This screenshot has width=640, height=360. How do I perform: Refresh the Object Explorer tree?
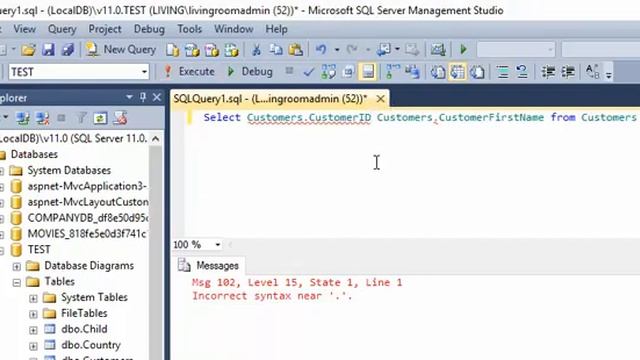click(x=100, y=118)
